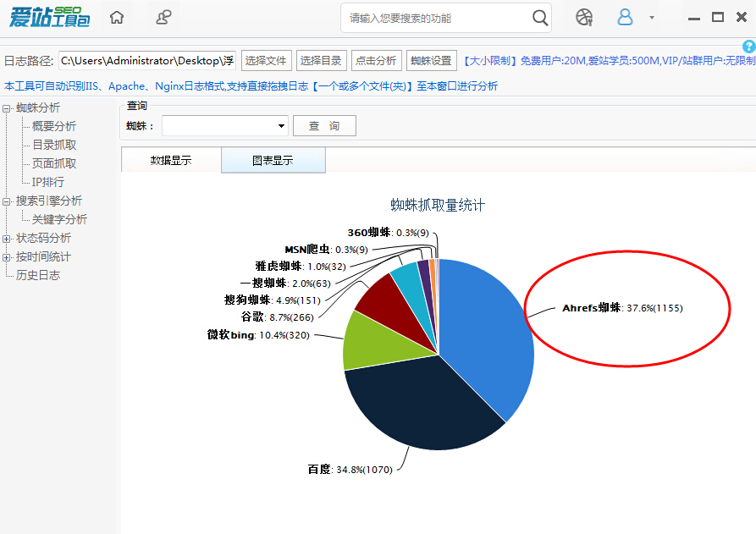Select the 状态码分析 tree label
This screenshot has width=756, height=534.
click(x=43, y=238)
